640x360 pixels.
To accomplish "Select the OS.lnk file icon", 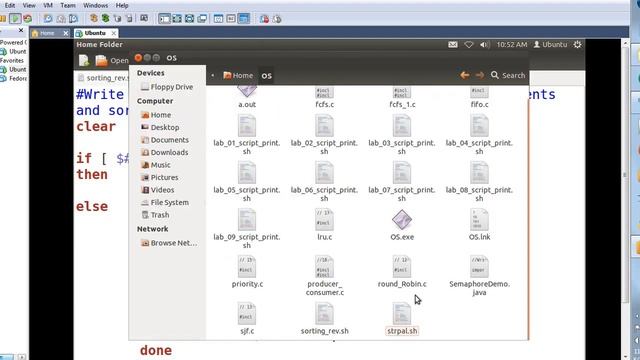I will (479, 220).
